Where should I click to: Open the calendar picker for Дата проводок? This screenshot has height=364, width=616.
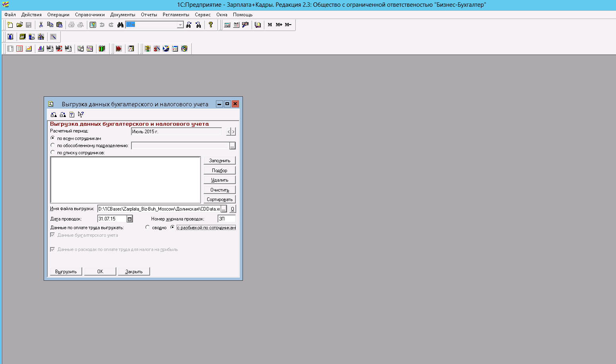click(129, 219)
